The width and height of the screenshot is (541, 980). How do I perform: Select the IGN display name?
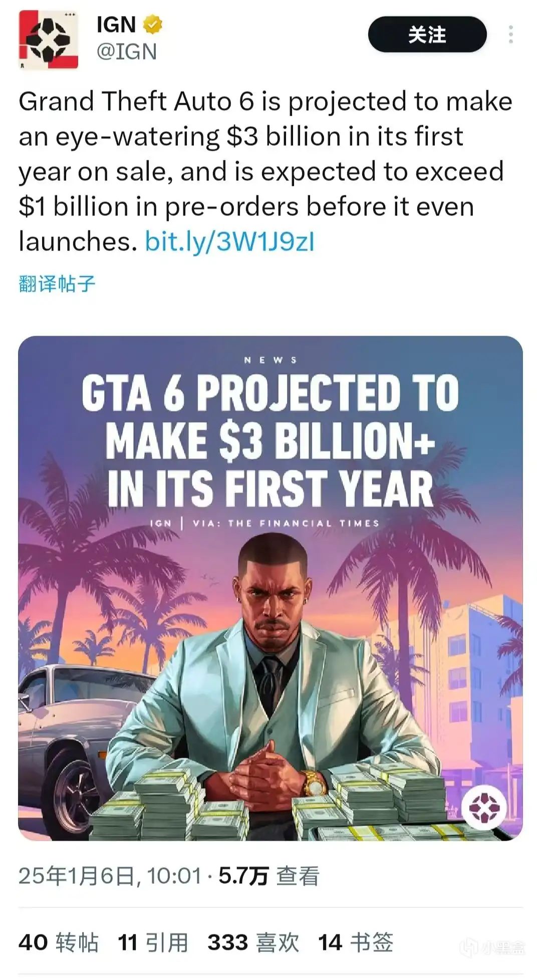[116, 25]
